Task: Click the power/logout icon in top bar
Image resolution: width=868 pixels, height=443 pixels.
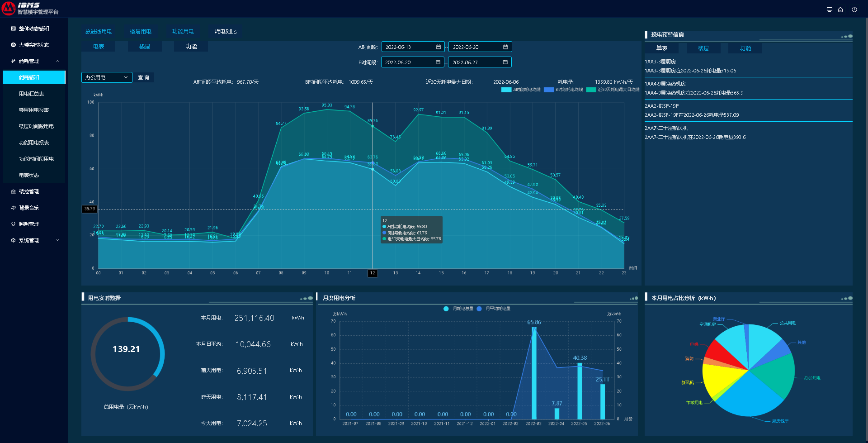Action: tap(854, 10)
